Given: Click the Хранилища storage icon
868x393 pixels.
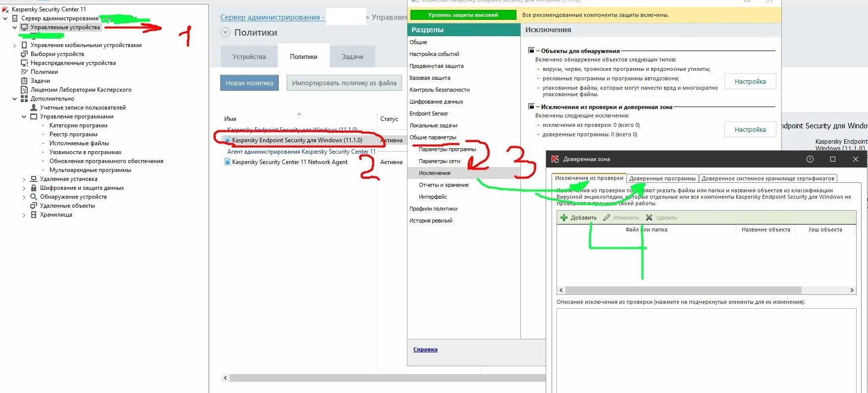Looking at the screenshot, I should point(34,215).
